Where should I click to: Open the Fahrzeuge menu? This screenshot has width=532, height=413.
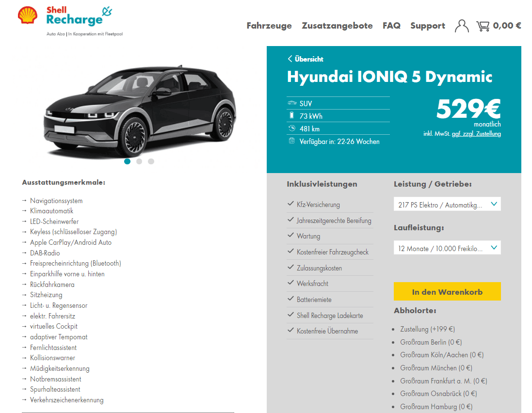[x=269, y=26]
